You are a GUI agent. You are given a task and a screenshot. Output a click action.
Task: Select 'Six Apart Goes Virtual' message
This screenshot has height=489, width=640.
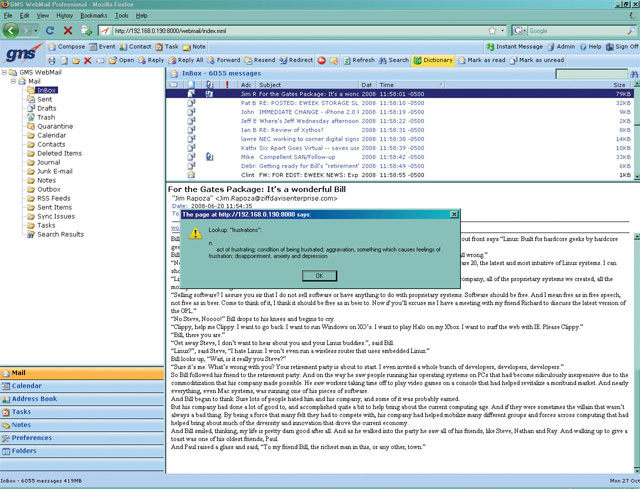pos(399,148)
